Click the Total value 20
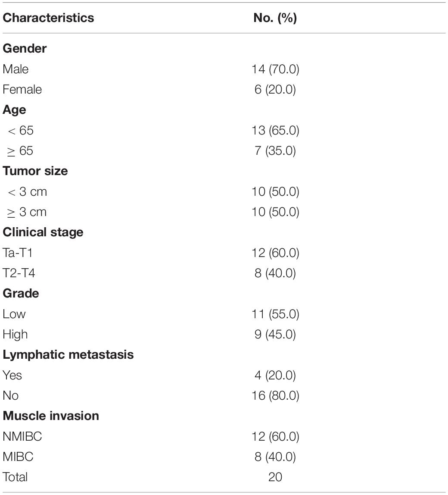448x495 pixels. 275,477
